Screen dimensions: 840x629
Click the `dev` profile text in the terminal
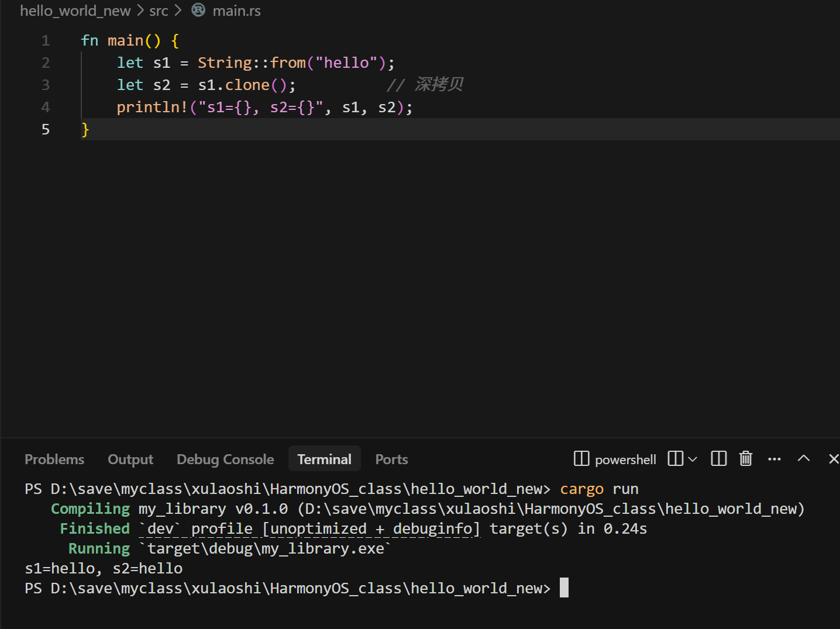[x=196, y=529]
